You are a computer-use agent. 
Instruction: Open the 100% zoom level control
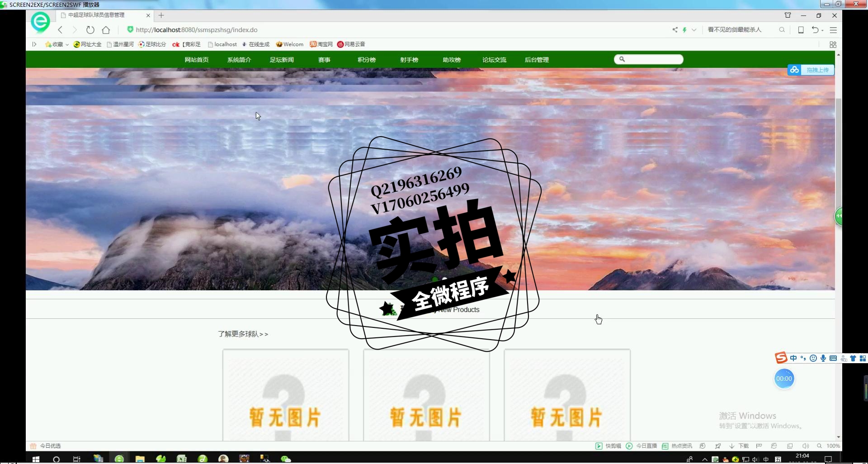coord(829,446)
